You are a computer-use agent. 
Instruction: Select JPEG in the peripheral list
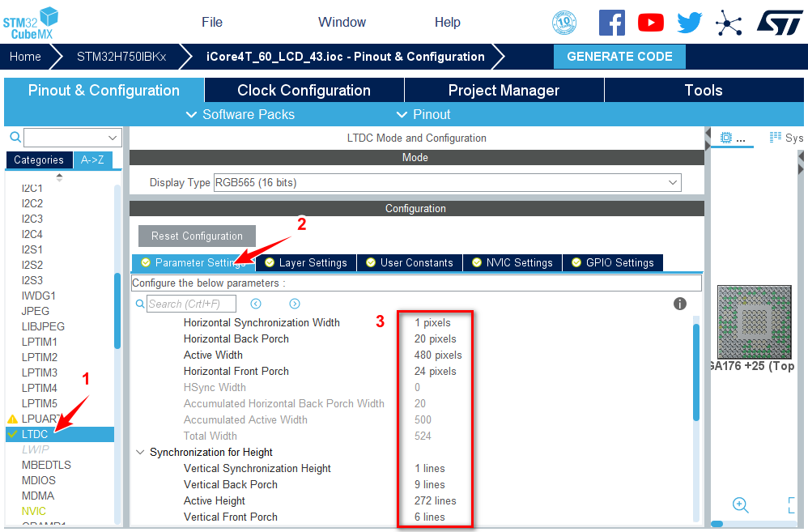point(36,311)
